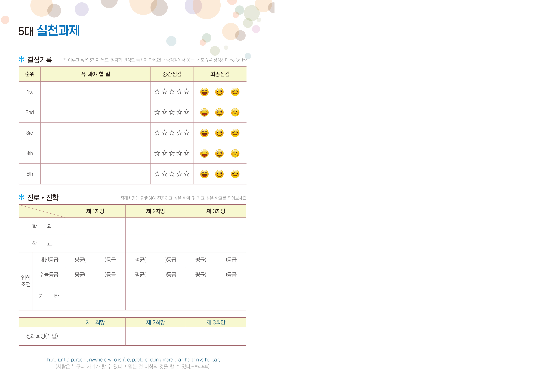The image size is (549, 392).
Task: Click the empty task cell in the 3rd row
Action: pyautogui.click(x=95, y=133)
